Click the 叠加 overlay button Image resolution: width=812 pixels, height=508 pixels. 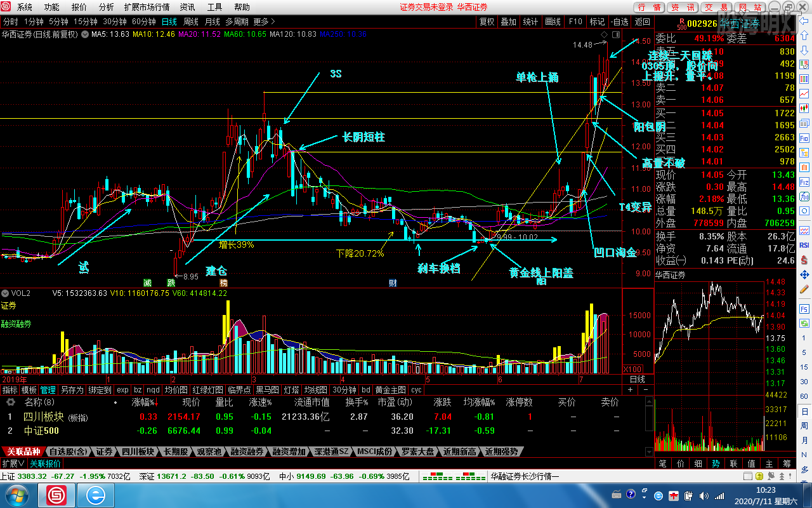(509, 22)
